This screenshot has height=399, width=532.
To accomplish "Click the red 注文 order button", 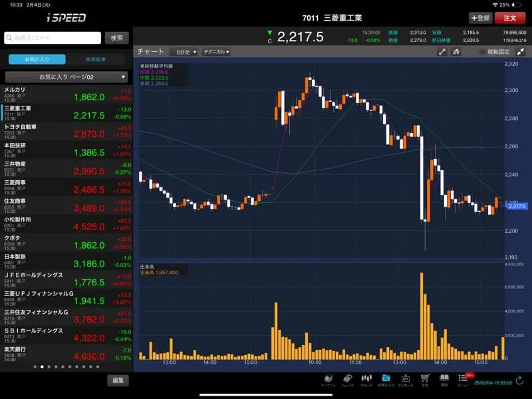I will 509,18.
